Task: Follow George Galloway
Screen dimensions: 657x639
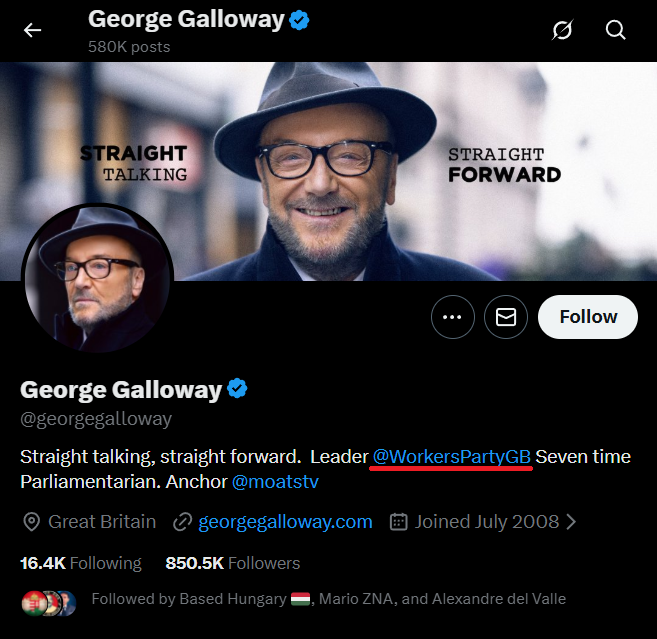Action: coord(587,317)
